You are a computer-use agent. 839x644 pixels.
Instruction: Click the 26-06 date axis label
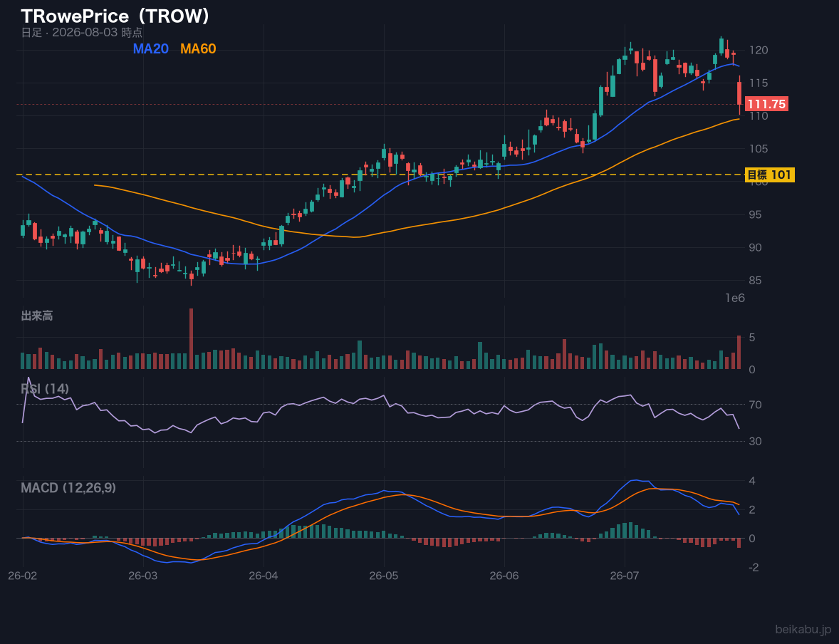point(504,576)
